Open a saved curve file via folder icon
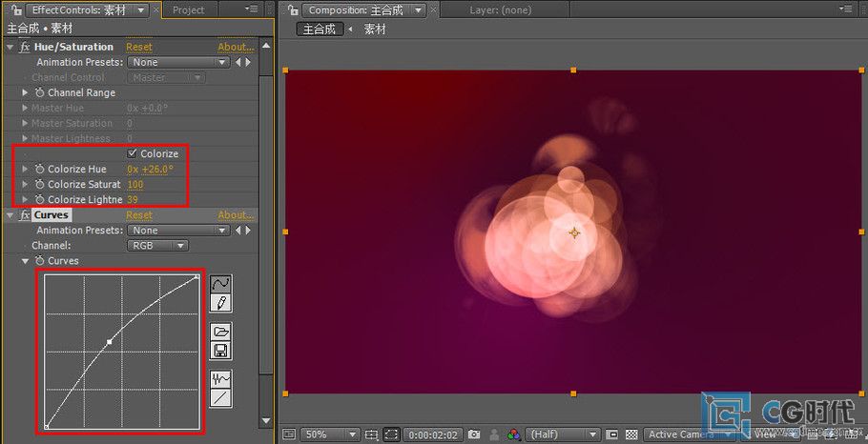The width and height of the screenshot is (868, 444). click(x=221, y=332)
